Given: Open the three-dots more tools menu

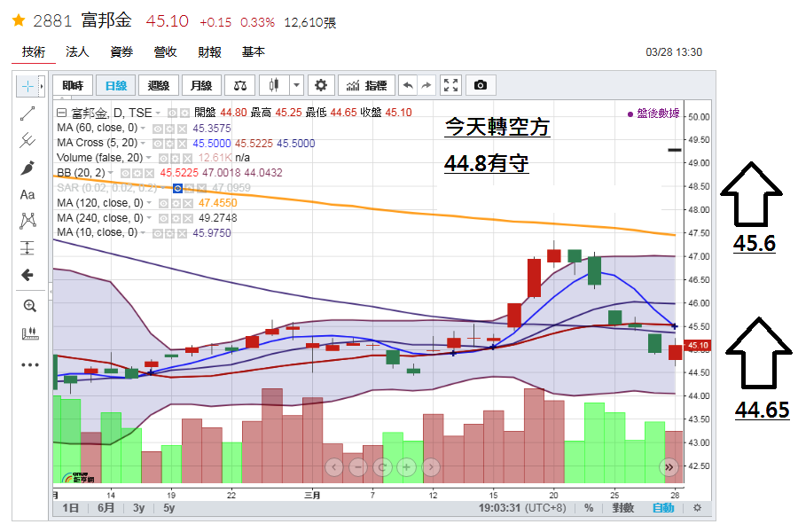Looking at the screenshot, I should pos(30,364).
